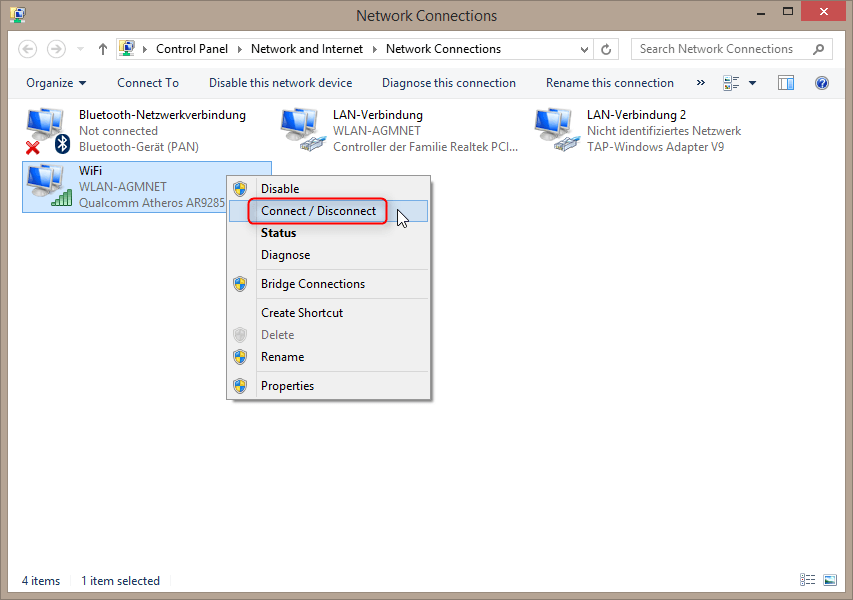This screenshot has width=853, height=600.
Task: Click the Up one level arrow
Action: (x=103, y=49)
